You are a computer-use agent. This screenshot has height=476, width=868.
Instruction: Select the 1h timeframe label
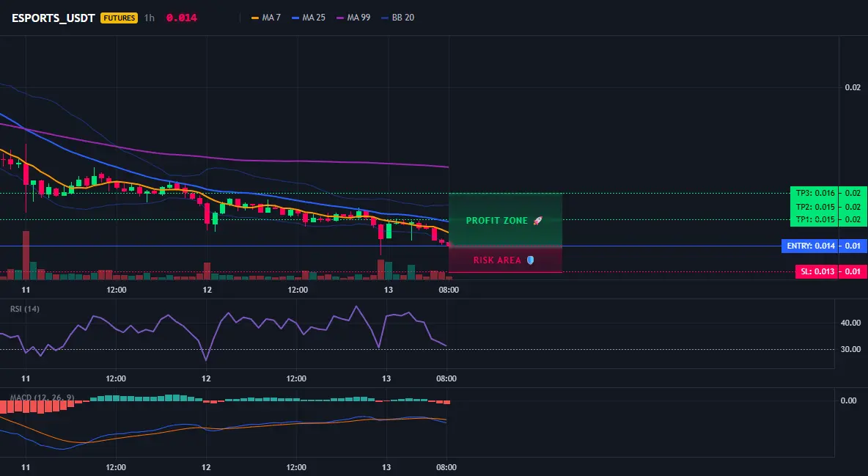pos(150,18)
